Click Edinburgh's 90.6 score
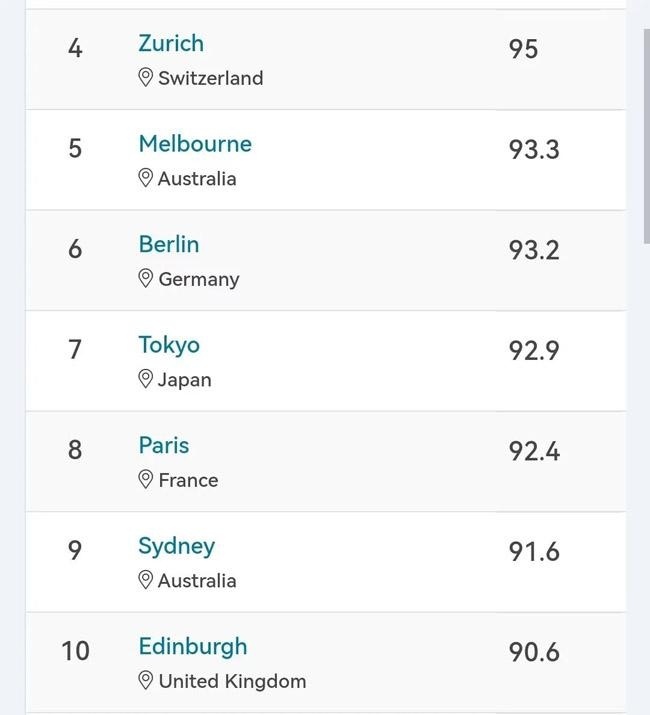 click(x=534, y=652)
